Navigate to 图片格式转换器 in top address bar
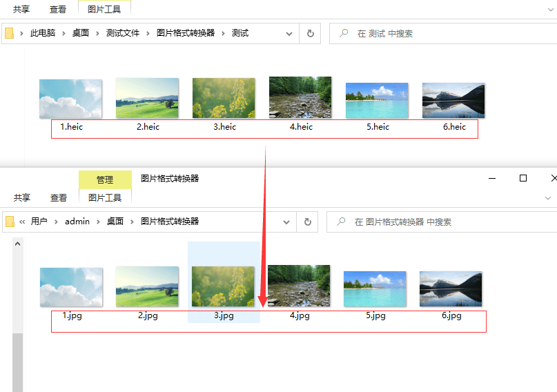Screen dimensions: 557x392 tap(186, 33)
